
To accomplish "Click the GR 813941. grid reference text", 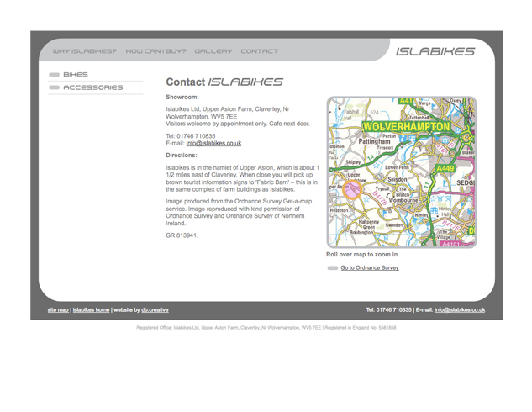I will pyautogui.click(x=182, y=235).
